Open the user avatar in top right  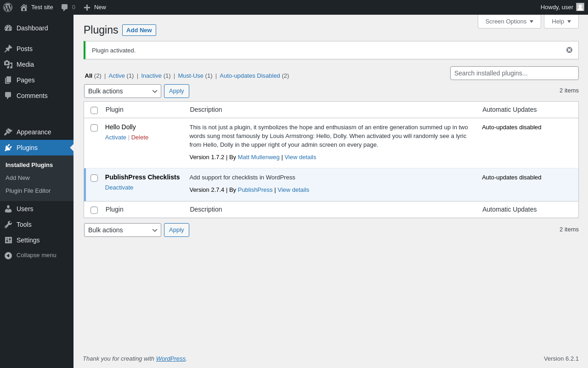tap(580, 7)
